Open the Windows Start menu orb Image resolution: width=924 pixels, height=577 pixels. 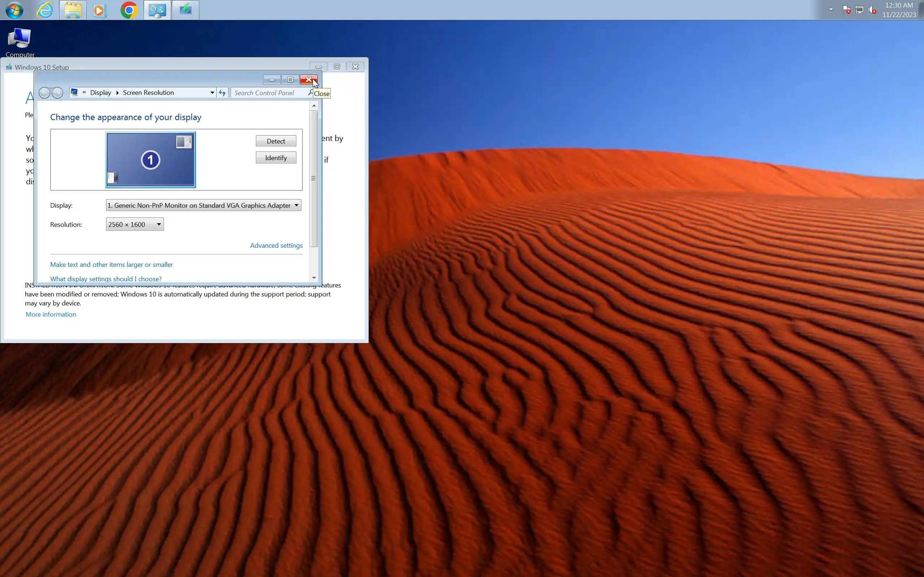click(14, 10)
